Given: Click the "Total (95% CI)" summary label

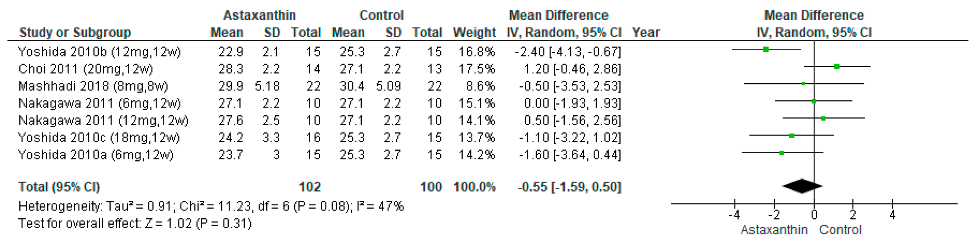Looking at the screenshot, I should tap(59, 187).
